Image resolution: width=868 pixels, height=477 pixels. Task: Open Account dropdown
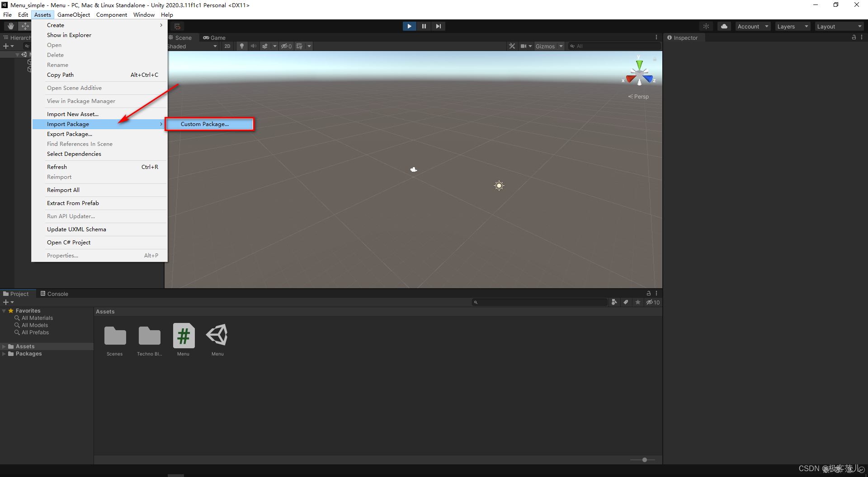coord(753,26)
